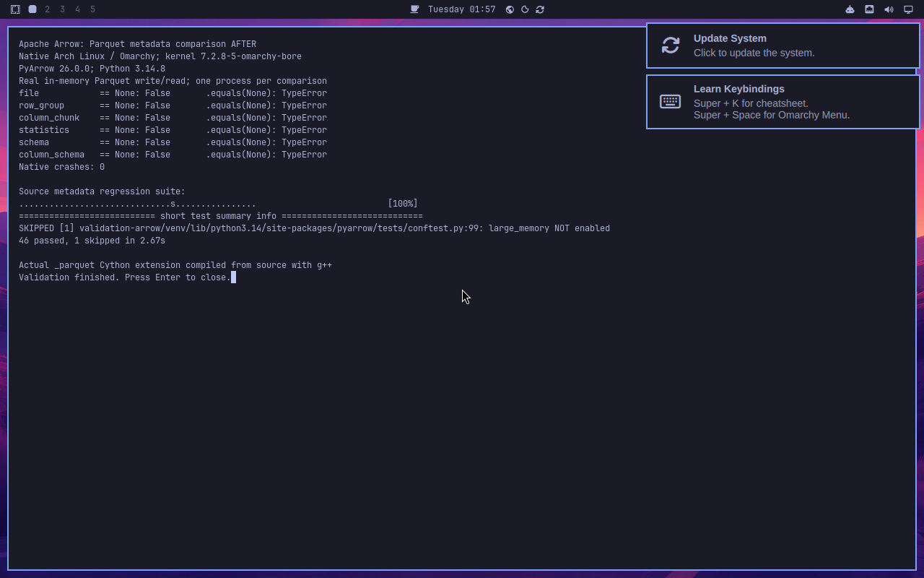Click the 'column_schema' comparison row
This screenshot has width=924, height=578.
173,155
